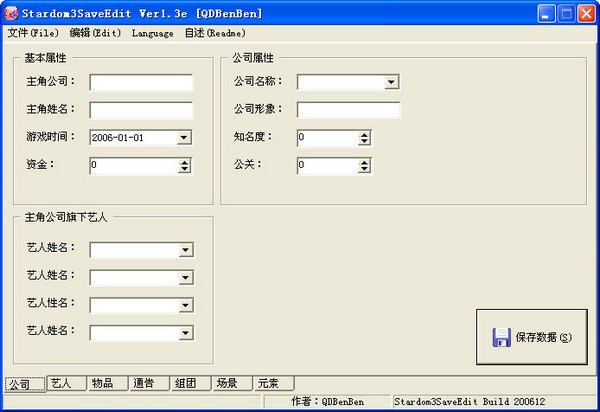600x412 pixels.
Task: Click inside the 公关 number field
Action: 328,166
